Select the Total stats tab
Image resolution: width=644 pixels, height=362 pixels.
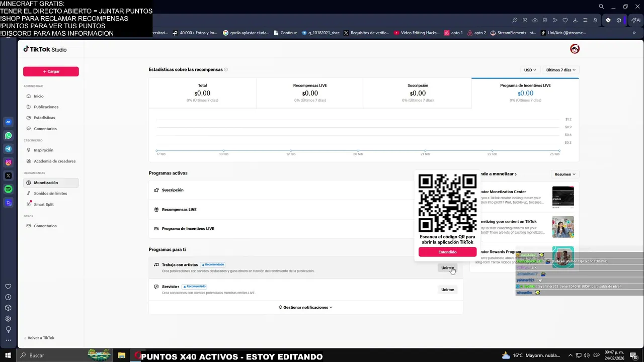tap(202, 93)
